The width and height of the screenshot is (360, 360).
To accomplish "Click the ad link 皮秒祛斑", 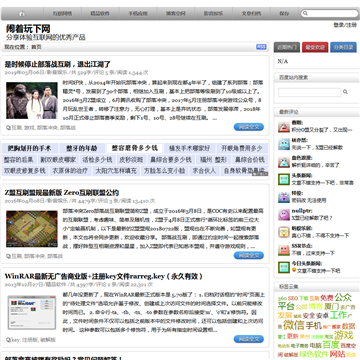I will click(x=131, y=159).
